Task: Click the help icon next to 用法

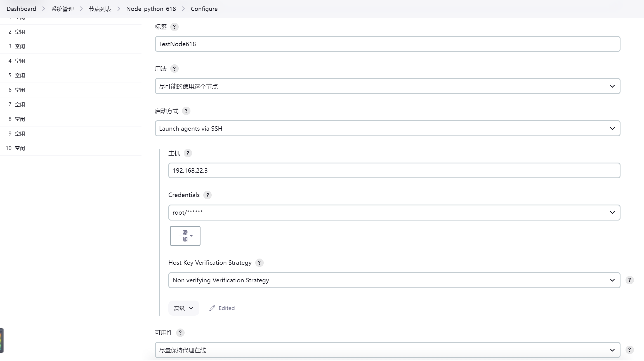Action: [x=174, y=69]
